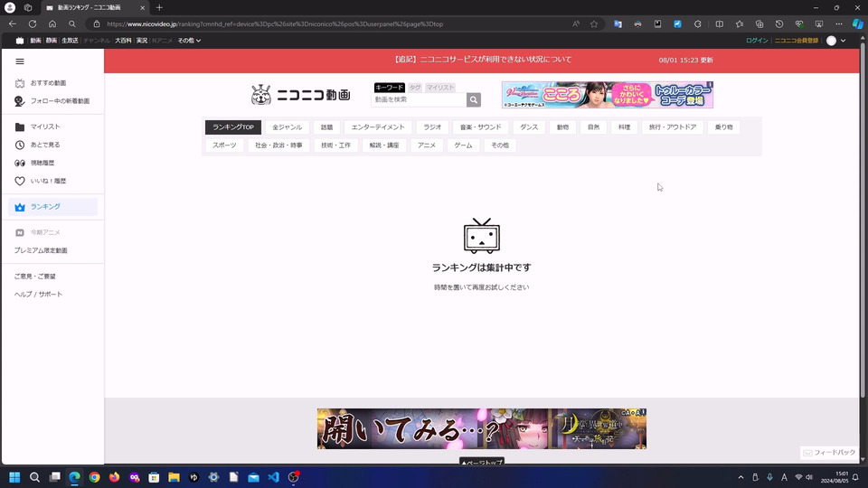Toggle split screen view icon
This screenshot has width=868, height=488.
(x=719, y=23)
